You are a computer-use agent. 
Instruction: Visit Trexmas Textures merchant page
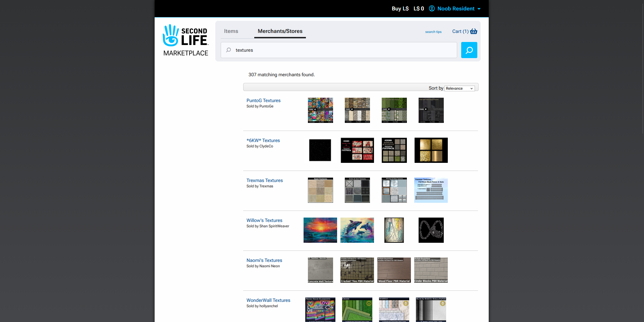264,180
